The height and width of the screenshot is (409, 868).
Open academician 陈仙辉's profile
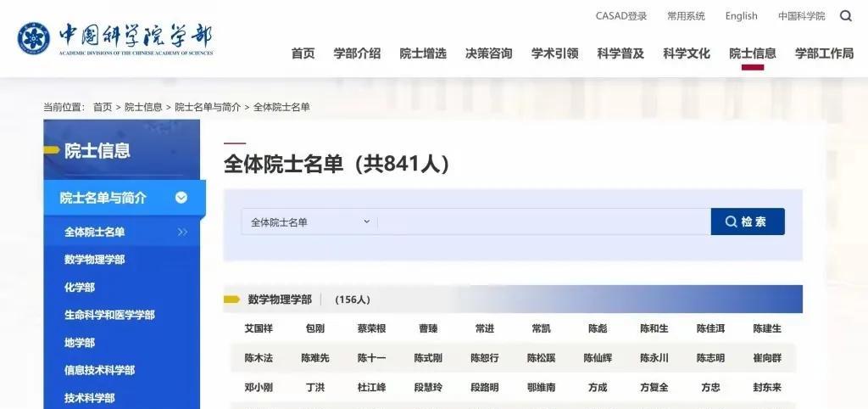[x=598, y=358]
